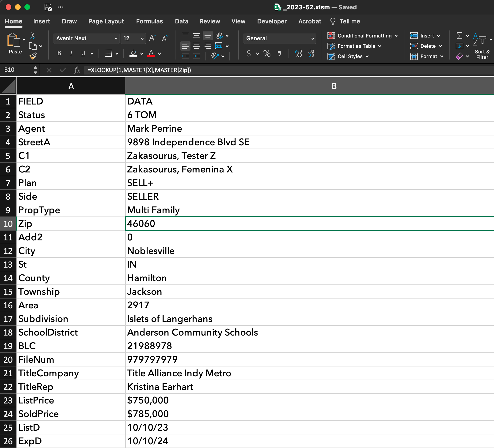This screenshot has width=494, height=448.
Task: Open the General number format dropdown
Action: (x=312, y=38)
